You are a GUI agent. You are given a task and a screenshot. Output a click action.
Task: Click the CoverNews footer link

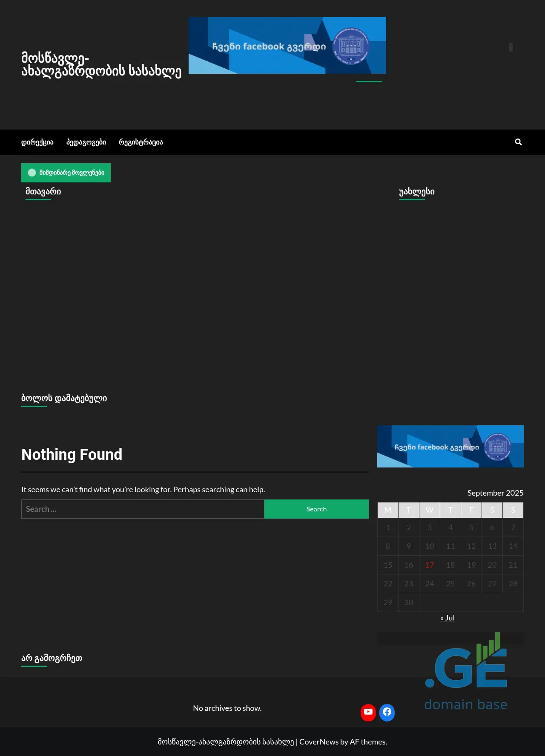pos(318,742)
